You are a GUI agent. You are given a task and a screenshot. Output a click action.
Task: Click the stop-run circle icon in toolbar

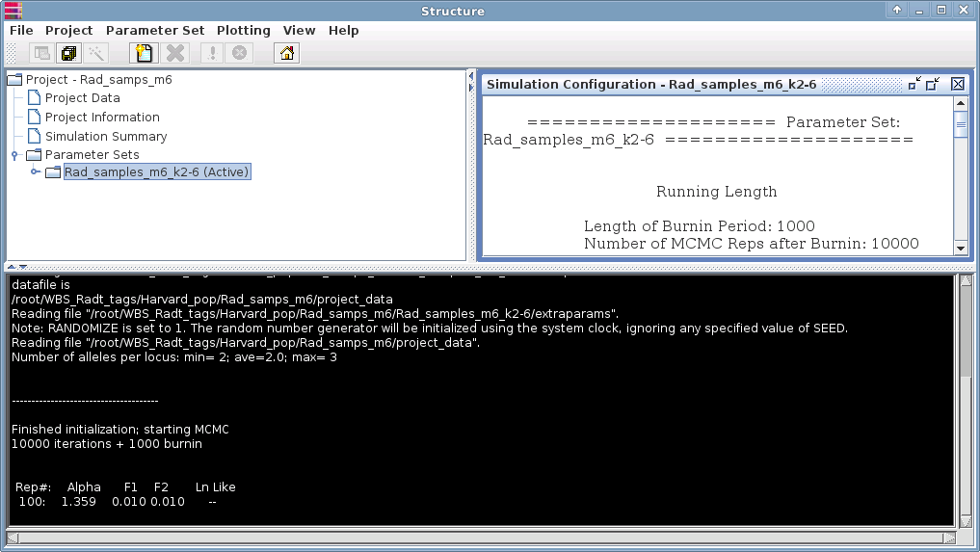240,54
